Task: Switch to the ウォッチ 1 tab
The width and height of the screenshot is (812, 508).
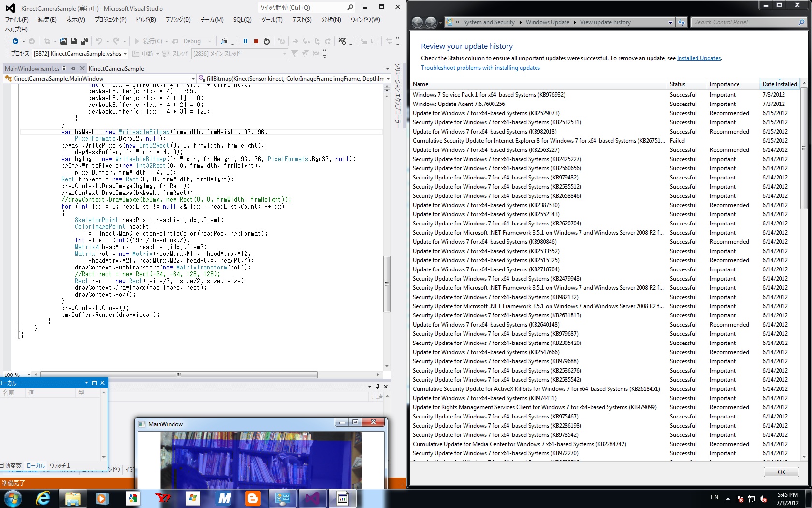Action: tap(60, 466)
